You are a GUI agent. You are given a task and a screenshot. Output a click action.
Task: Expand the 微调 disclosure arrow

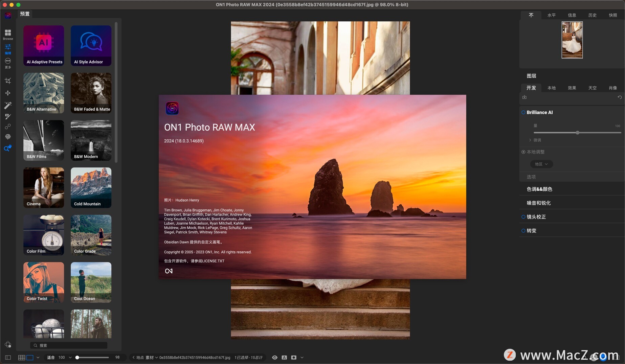tap(530, 140)
